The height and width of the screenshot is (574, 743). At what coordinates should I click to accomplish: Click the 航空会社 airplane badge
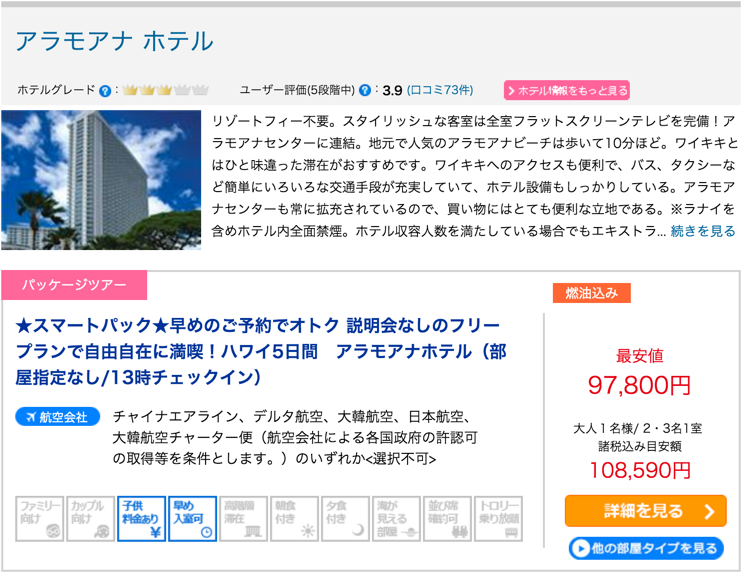point(57,417)
